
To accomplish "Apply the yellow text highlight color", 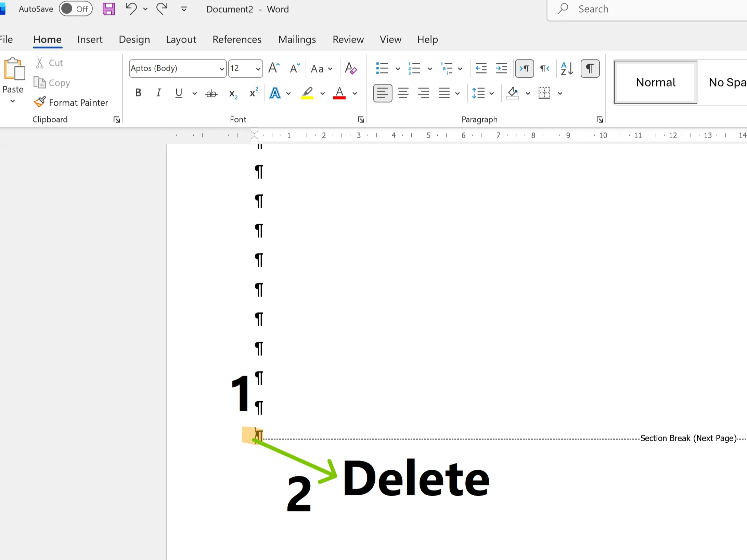I will pos(307,93).
